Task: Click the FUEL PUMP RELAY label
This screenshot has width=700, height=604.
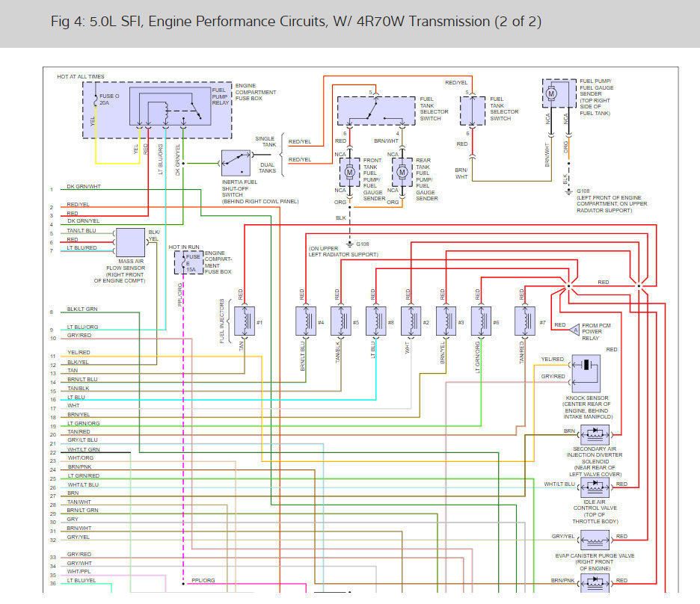Action: pos(220,96)
